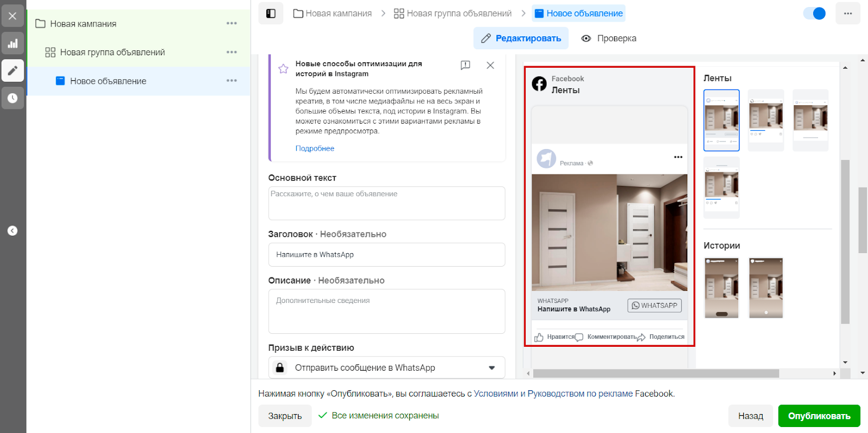
Task: Collapse the side panel with the round arrow
Action: click(x=12, y=231)
